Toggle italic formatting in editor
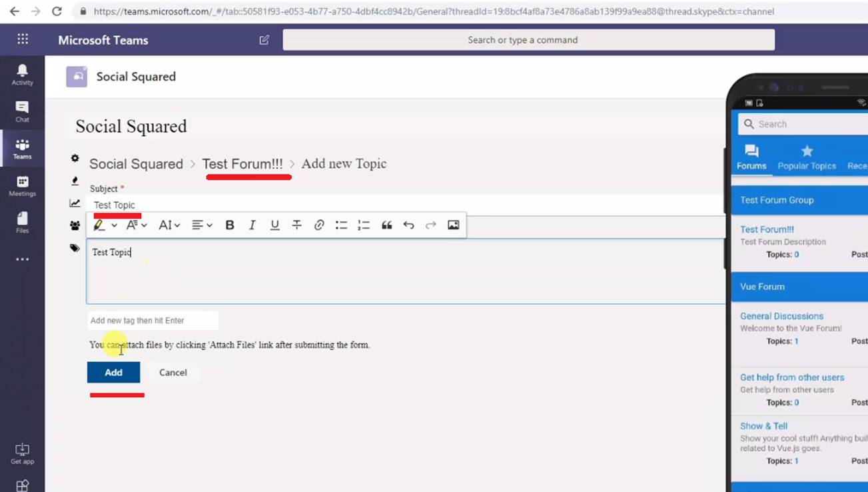The image size is (868, 492). 252,225
